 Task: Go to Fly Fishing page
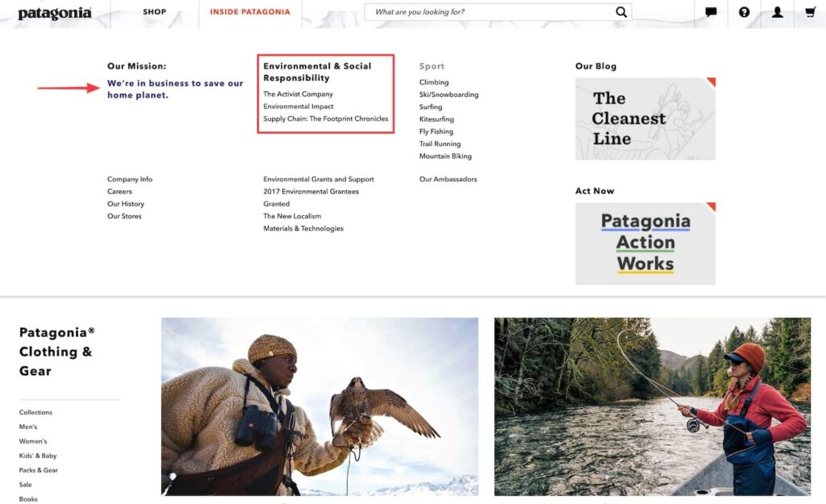pos(436,131)
